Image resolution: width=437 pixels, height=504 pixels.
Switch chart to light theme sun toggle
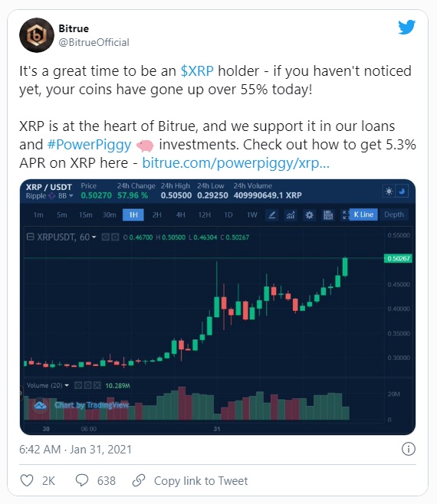389,191
